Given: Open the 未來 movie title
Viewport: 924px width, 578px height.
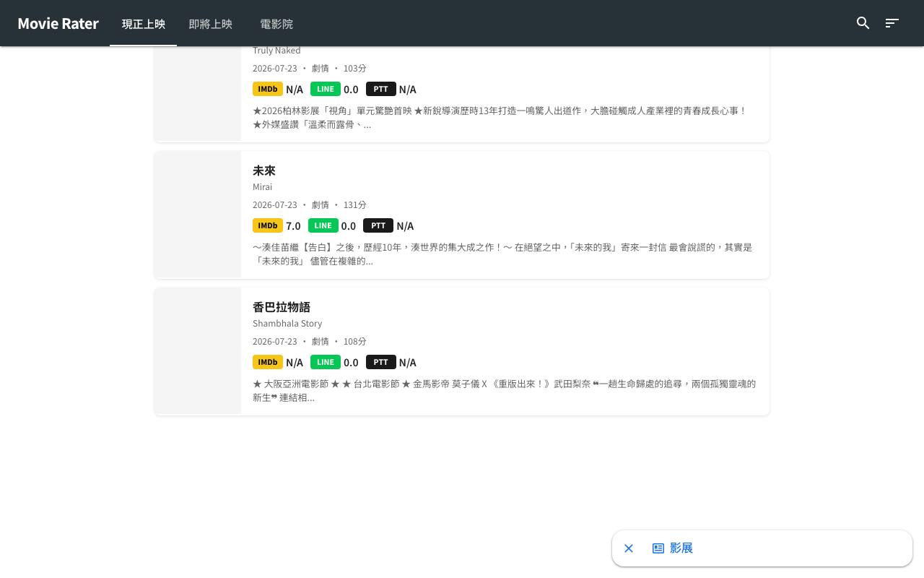Looking at the screenshot, I should click(x=264, y=171).
